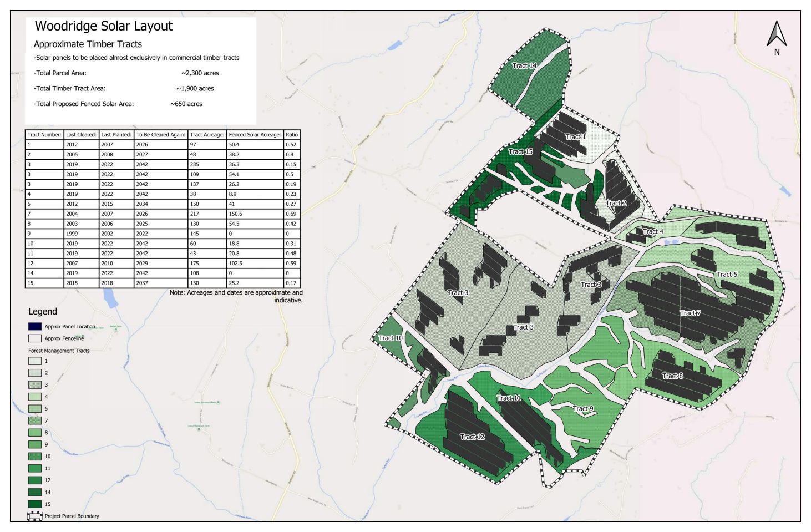
Task: Select the legend swatch for tract 7
Action: [35, 420]
